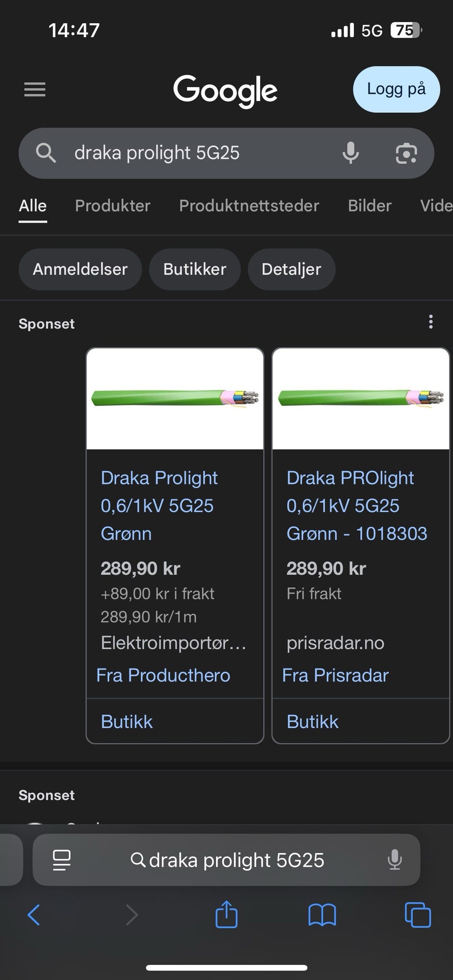453x980 pixels.
Task: Open the three-dot options for sponsored results
Action: [x=430, y=322]
